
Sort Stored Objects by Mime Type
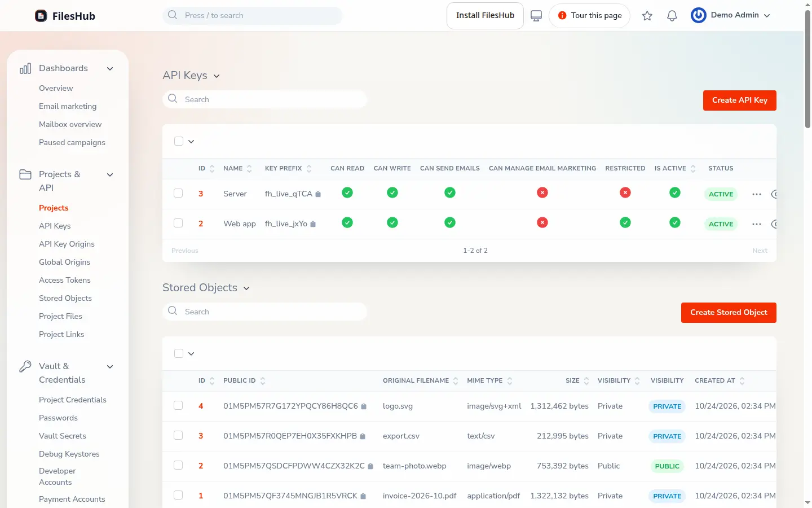pyautogui.click(x=510, y=381)
